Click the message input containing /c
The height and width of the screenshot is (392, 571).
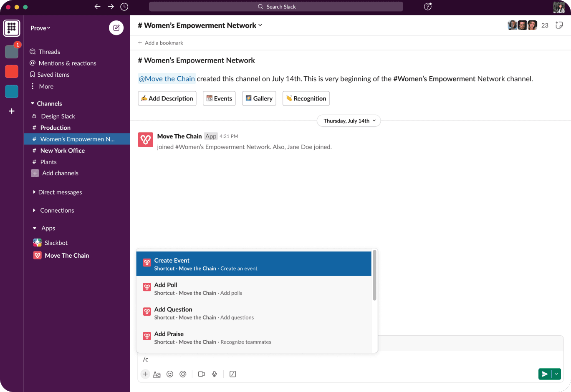(351, 359)
